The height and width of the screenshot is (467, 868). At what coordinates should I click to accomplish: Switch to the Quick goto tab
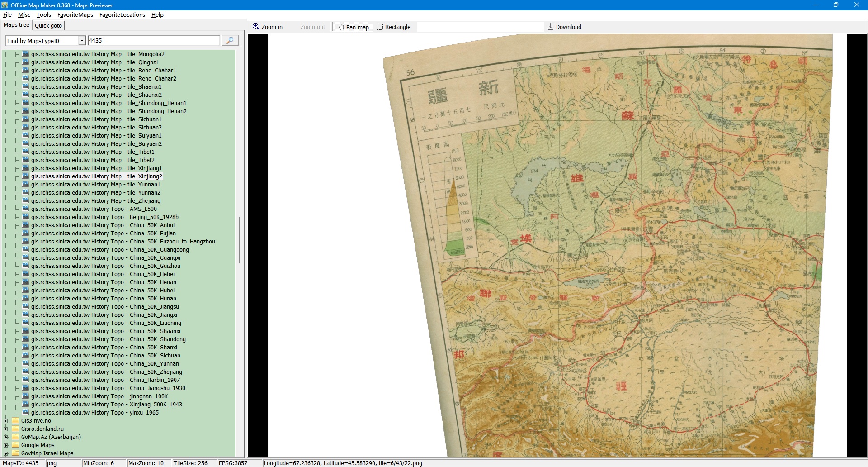point(48,26)
